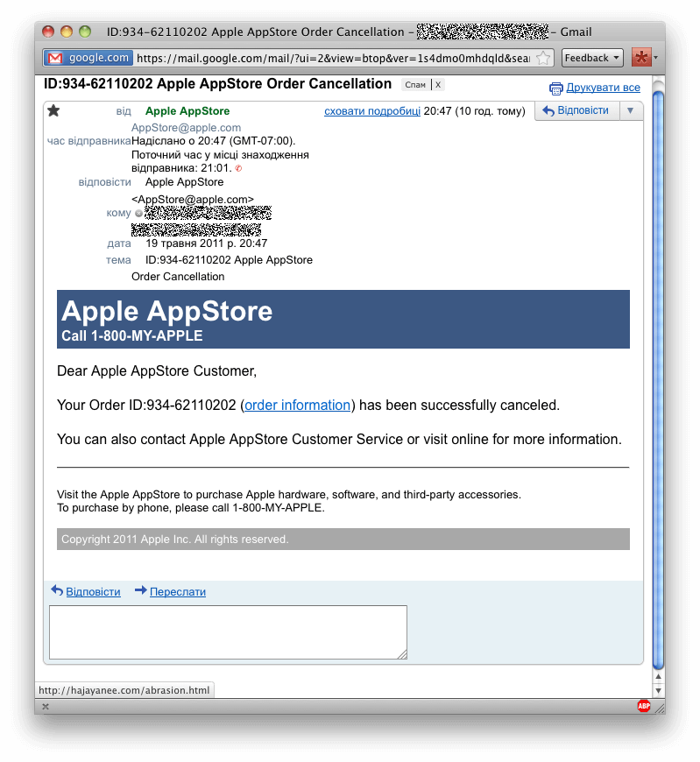
Task: Click the scrollbar down arrow
Action: click(658, 690)
